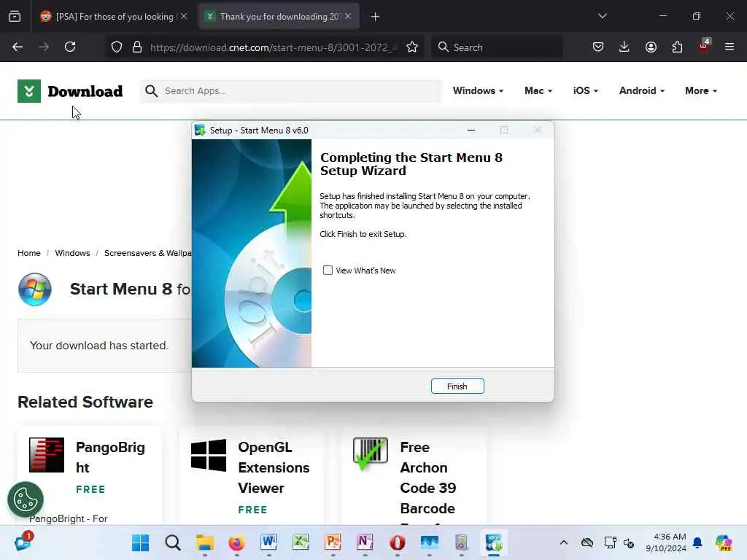Open the Windows Start button
747x560 pixels.
pyautogui.click(x=141, y=542)
